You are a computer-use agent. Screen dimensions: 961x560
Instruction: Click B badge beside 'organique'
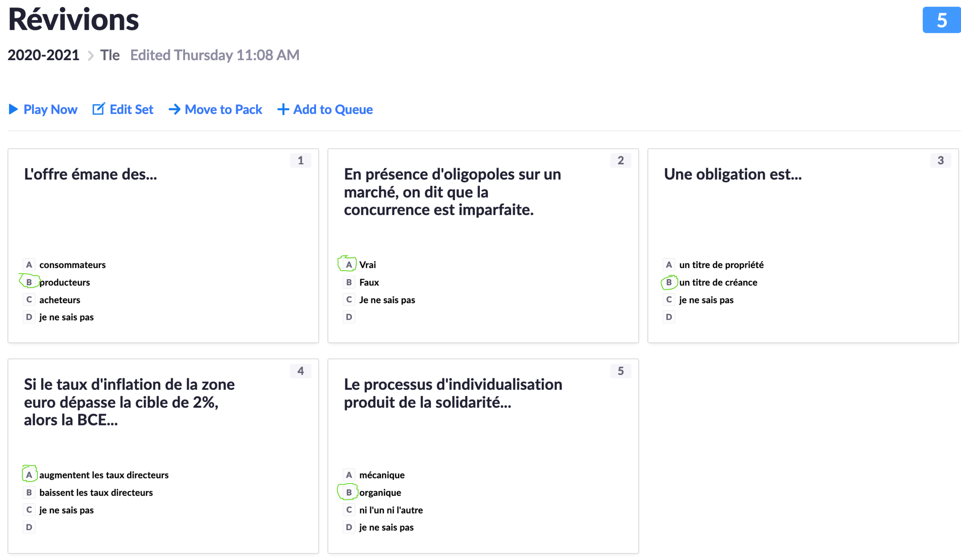(x=349, y=493)
